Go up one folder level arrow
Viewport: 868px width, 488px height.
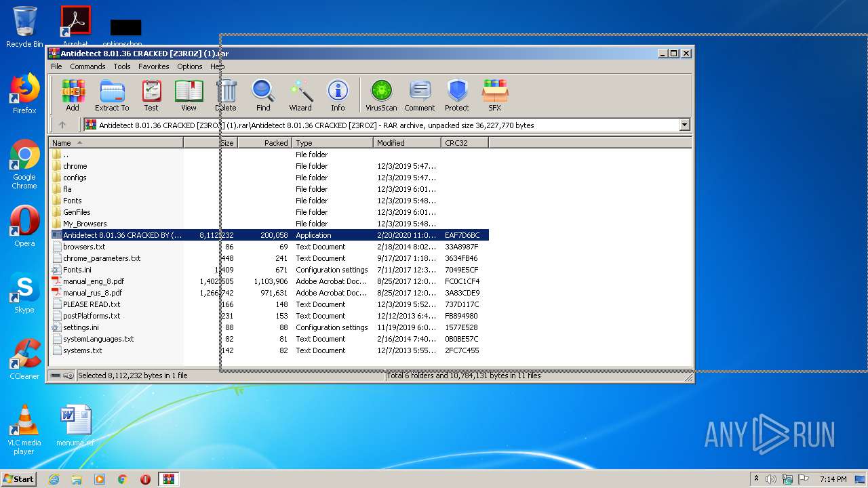[x=62, y=125]
